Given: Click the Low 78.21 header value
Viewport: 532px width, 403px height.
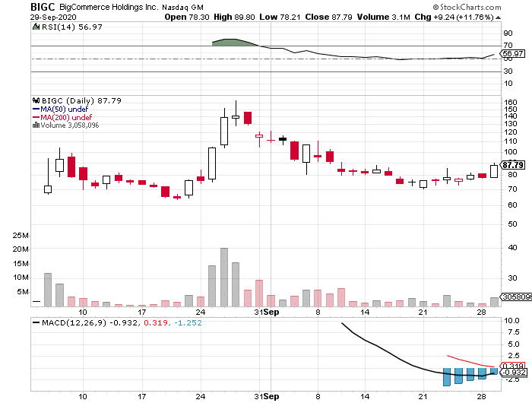Looking at the screenshot, I should pyautogui.click(x=280, y=17).
